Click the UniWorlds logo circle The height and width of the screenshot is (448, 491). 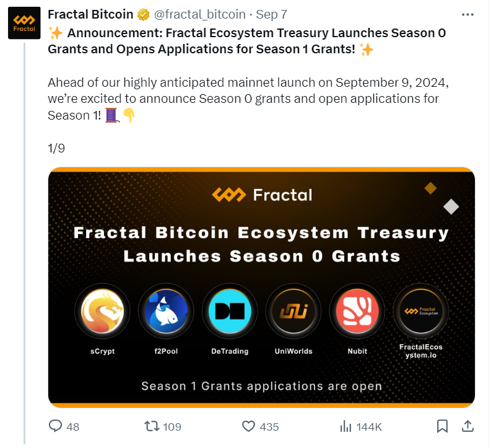(x=293, y=312)
